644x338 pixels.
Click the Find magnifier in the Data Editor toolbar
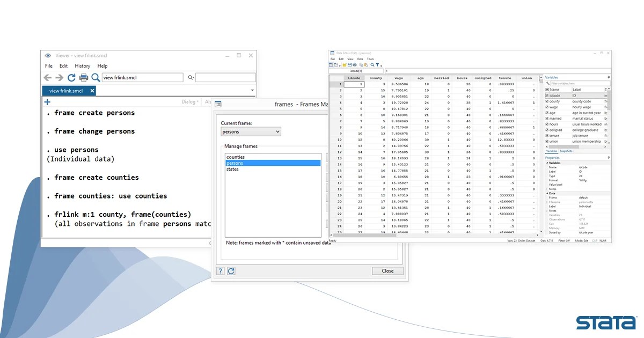click(372, 64)
